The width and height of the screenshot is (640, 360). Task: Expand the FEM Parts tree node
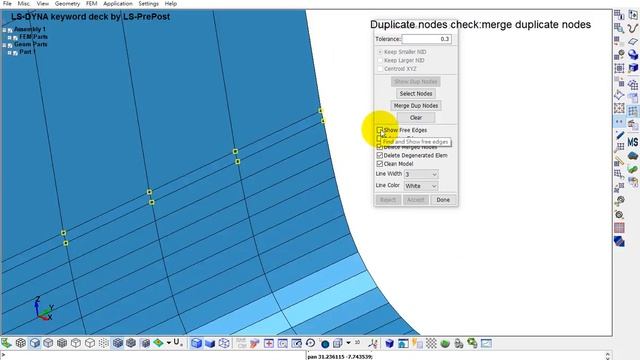pyautogui.click(x=10, y=38)
